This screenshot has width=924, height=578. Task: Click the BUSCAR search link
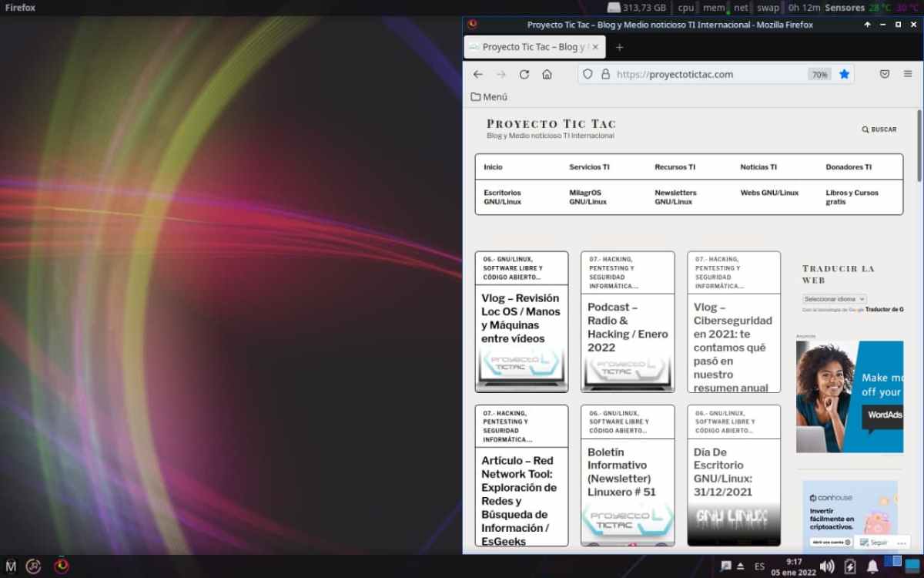[879, 129]
